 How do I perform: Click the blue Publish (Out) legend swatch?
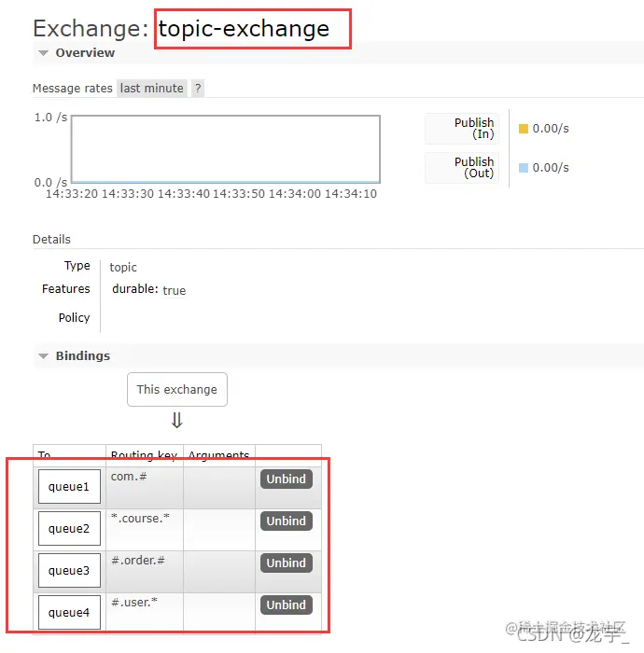(524, 168)
